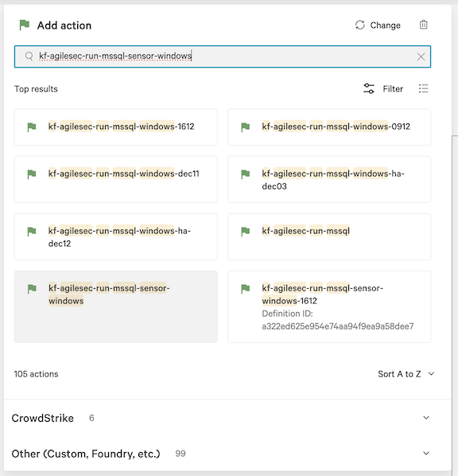The width and height of the screenshot is (458, 476).
Task: Pick the kf-agilesec-run-mssql action
Action: point(329,236)
